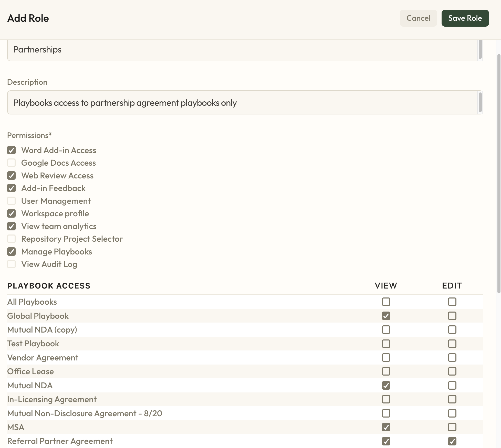
Task: Enable View for Vendor Agreement
Action: 386,358
